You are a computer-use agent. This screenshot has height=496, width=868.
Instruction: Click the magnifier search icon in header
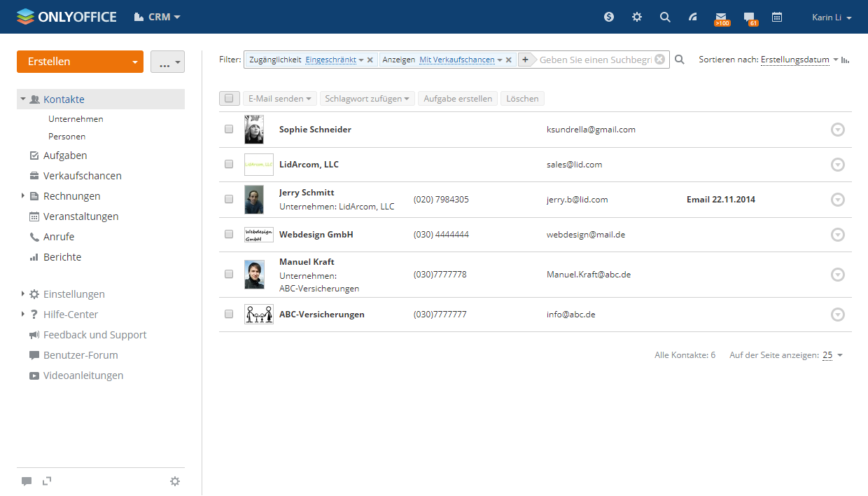coord(665,17)
